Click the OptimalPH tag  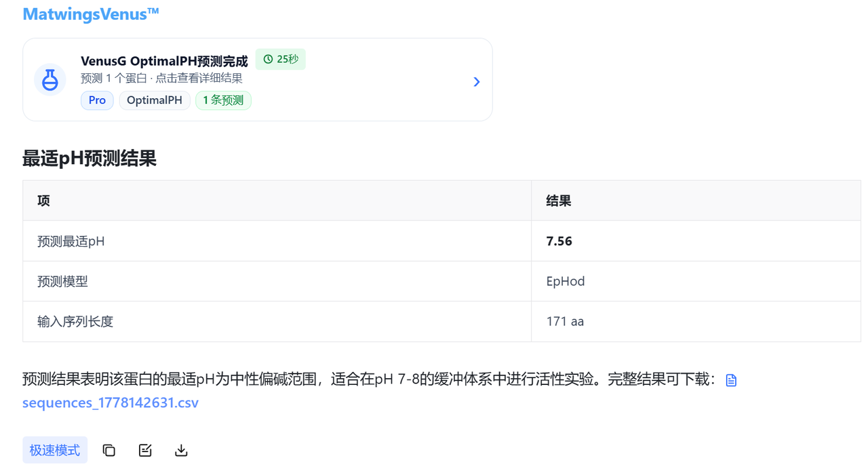tap(155, 100)
